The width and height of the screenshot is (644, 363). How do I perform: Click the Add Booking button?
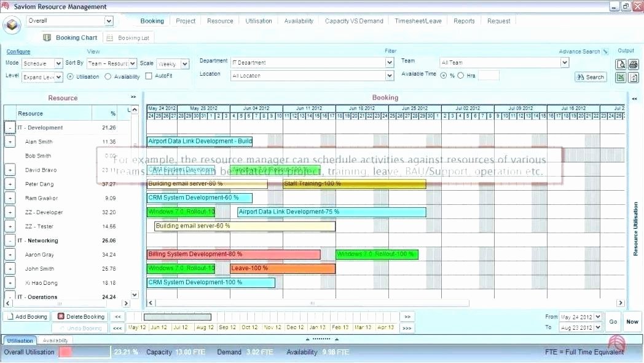click(28, 317)
